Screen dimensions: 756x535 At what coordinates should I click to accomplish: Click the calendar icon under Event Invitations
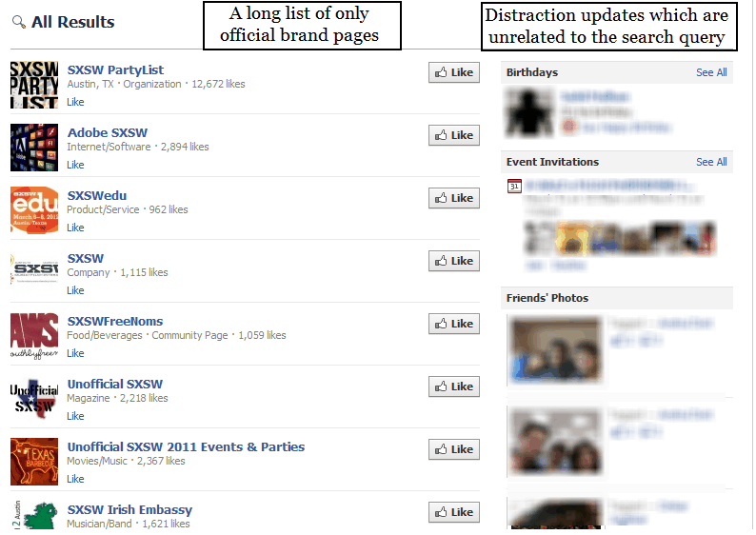pyautogui.click(x=514, y=186)
